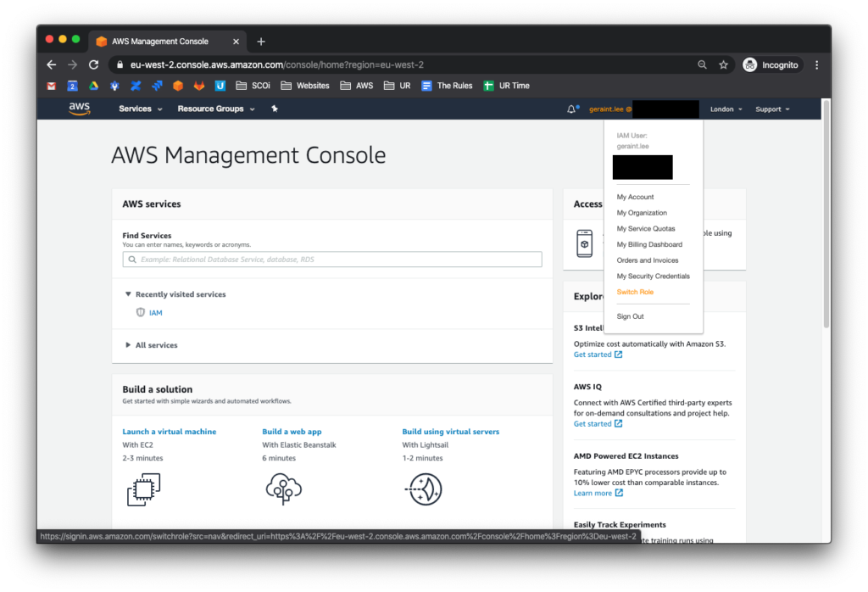Click the Find Services search field

(332, 260)
